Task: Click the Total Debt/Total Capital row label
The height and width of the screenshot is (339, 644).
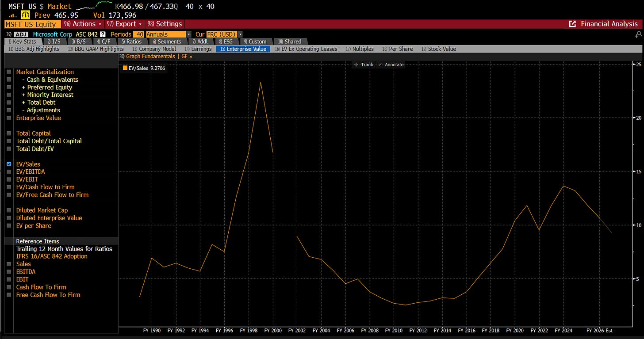Action: [49, 141]
